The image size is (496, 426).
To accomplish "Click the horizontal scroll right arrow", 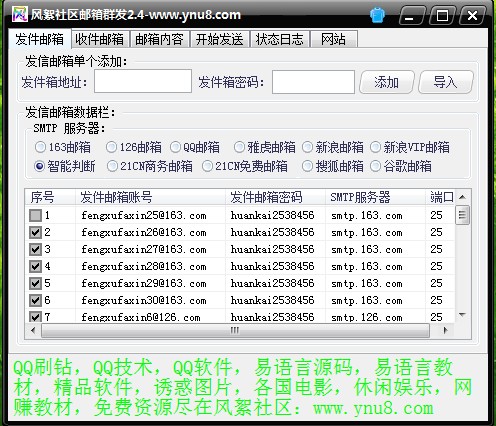I will point(445,330).
